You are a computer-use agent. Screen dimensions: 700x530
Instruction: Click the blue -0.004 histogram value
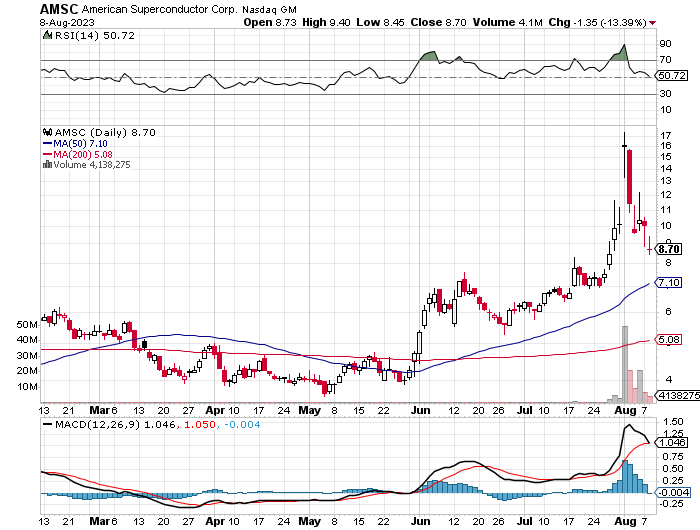(242, 424)
